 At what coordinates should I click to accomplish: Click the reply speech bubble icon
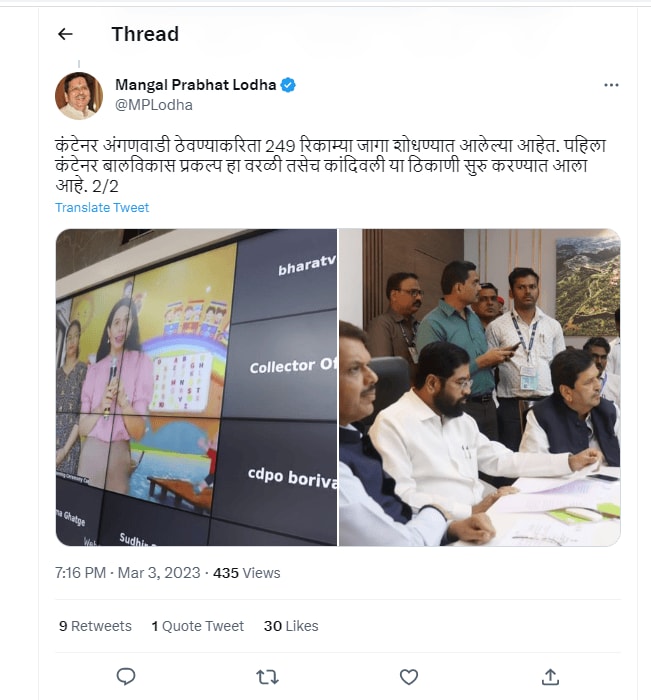coord(126,676)
